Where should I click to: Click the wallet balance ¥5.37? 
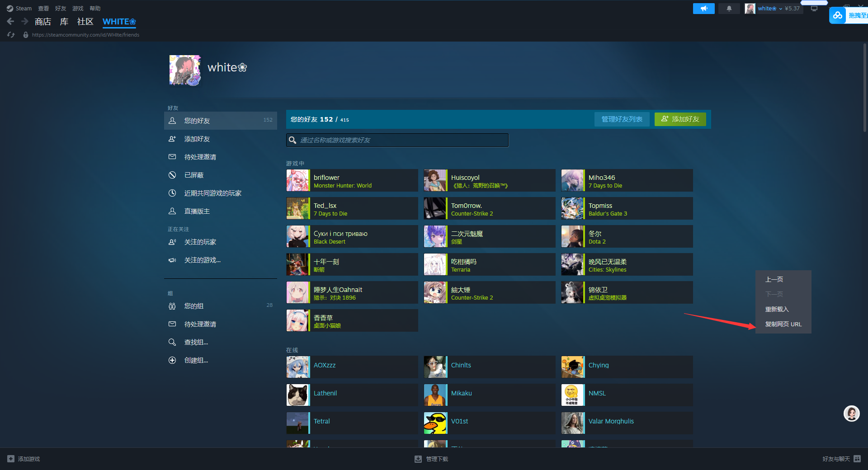(x=792, y=9)
